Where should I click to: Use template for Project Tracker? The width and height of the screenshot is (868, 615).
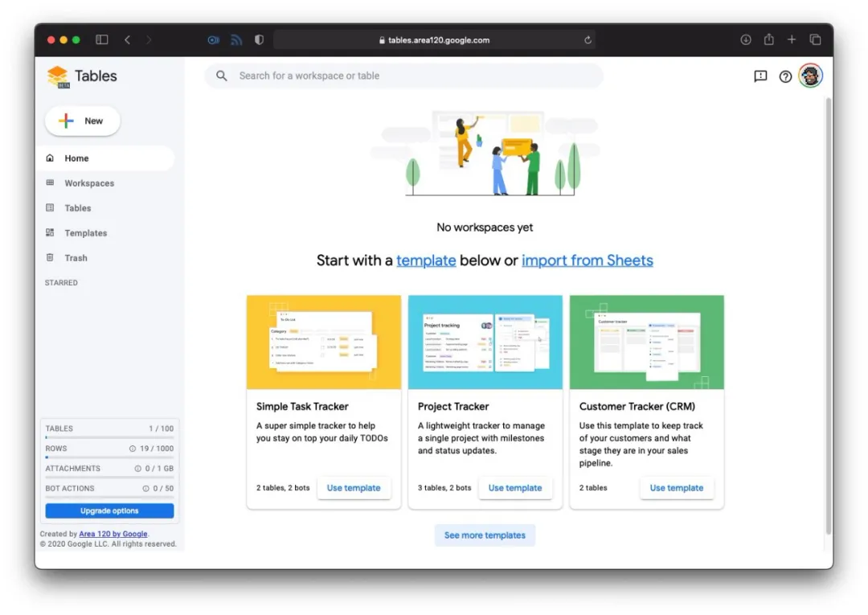515,488
